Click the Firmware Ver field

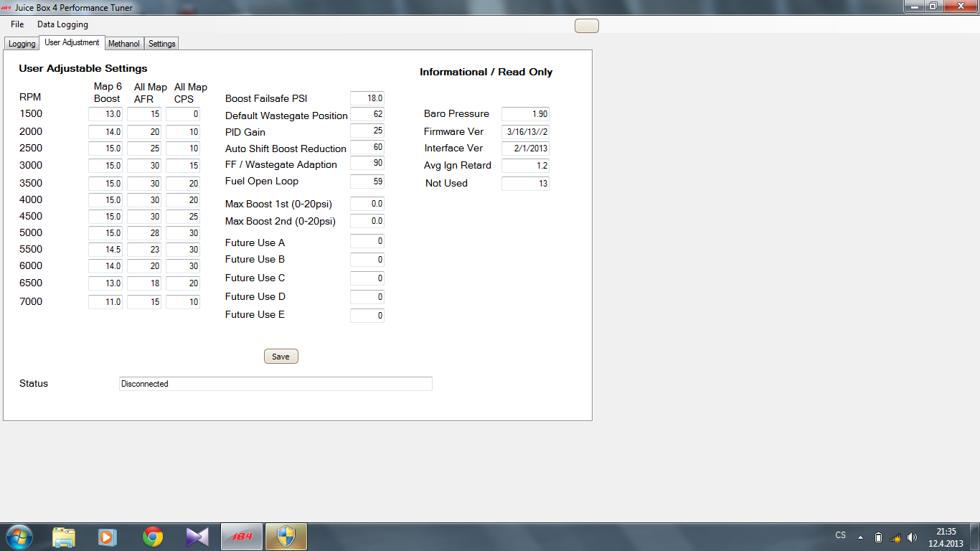coord(525,132)
